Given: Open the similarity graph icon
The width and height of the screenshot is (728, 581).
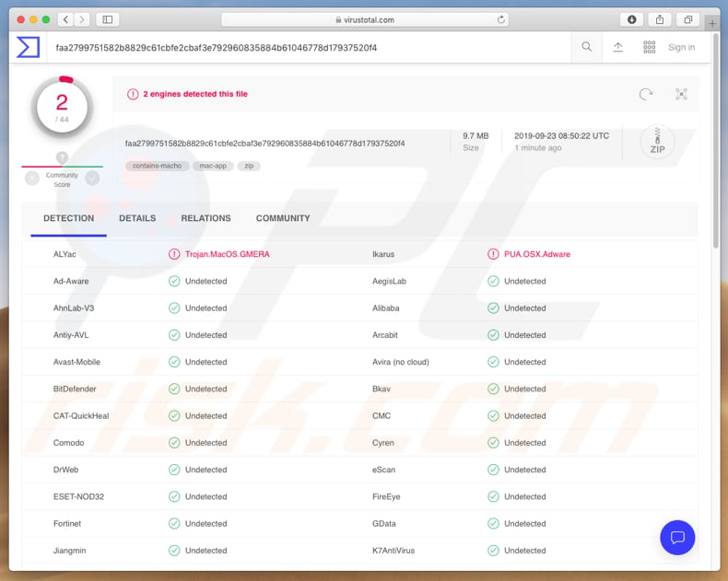Looking at the screenshot, I should pos(681,94).
